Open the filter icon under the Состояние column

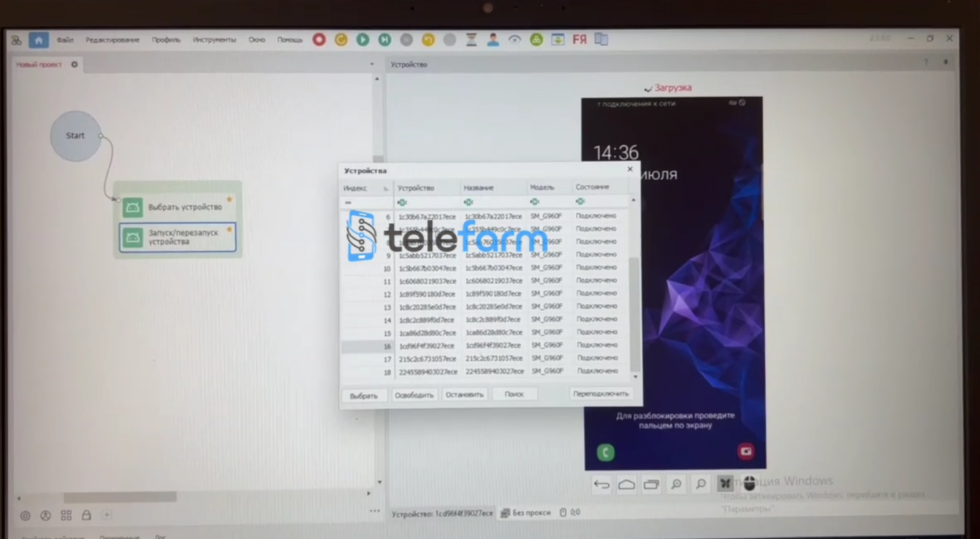pos(580,202)
